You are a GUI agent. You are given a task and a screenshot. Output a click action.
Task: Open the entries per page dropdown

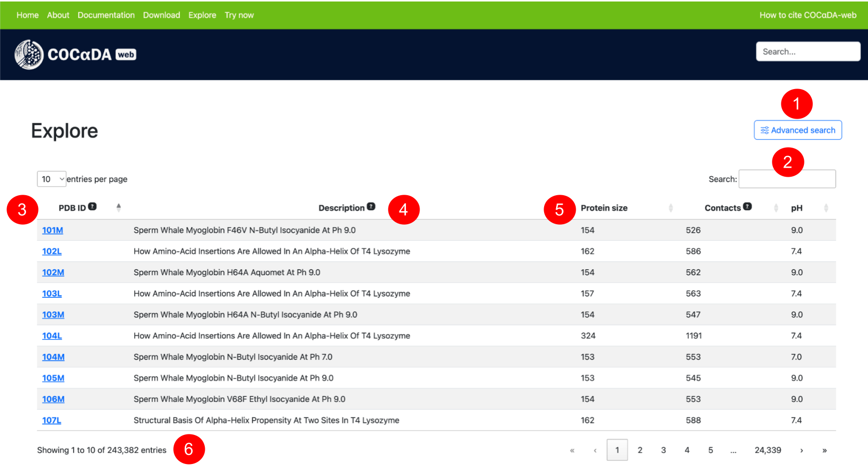[x=52, y=179]
